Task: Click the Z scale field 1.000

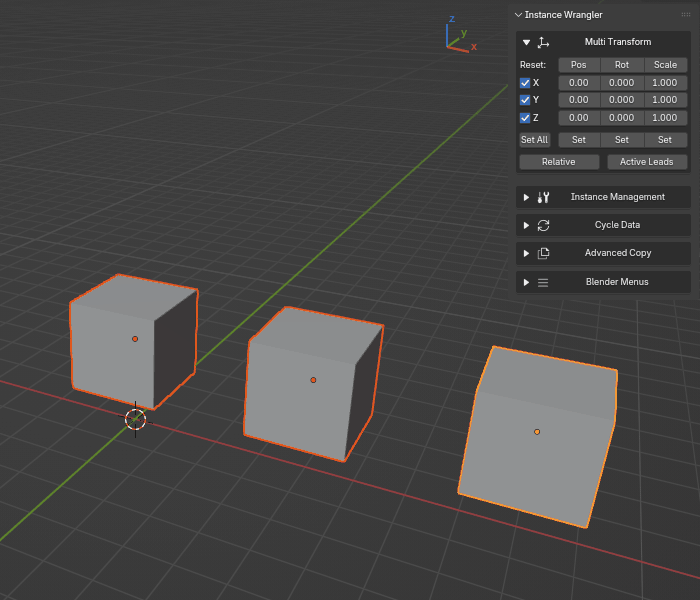Action: tap(665, 117)
